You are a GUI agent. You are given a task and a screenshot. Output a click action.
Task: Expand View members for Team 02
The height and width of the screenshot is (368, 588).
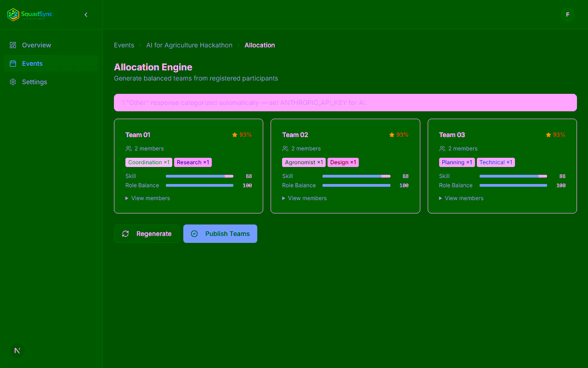(x=305, y=198)
